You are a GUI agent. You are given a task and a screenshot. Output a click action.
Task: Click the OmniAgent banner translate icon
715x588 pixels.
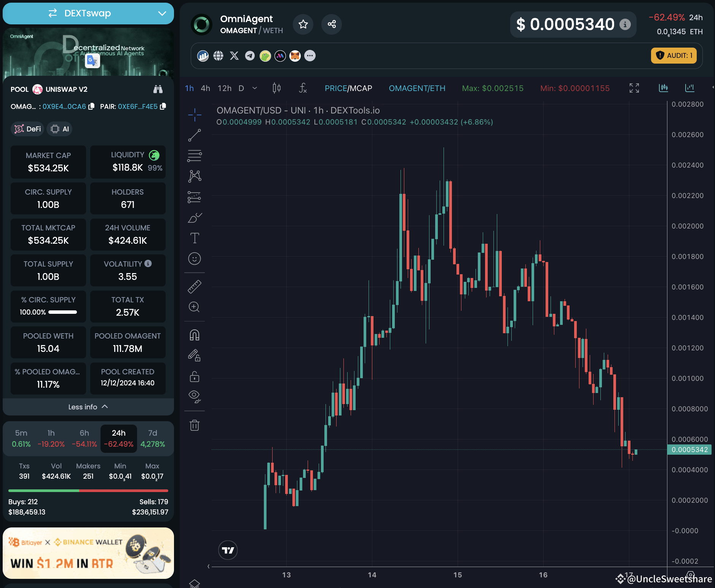[92, 61]
